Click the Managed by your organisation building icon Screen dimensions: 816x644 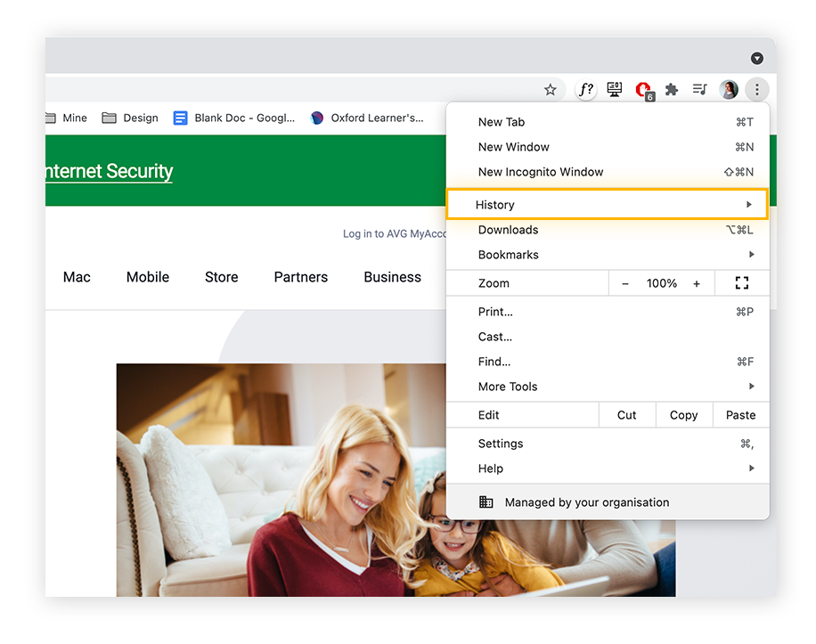coord(486,501)
